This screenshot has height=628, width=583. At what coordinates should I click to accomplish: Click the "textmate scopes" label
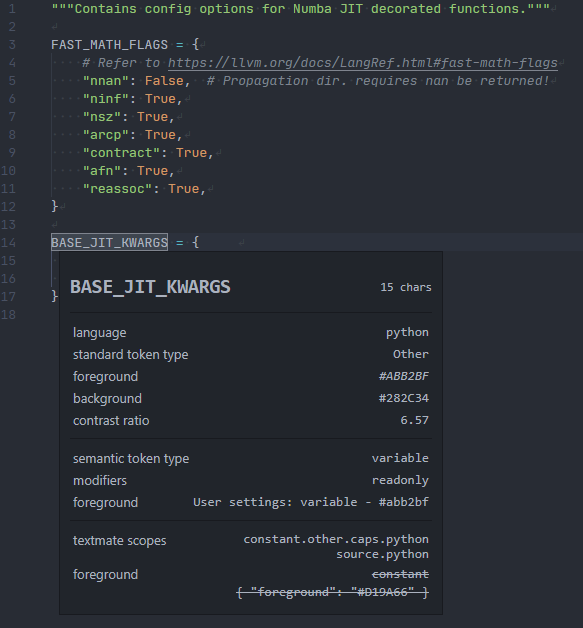tap(119, 541)
